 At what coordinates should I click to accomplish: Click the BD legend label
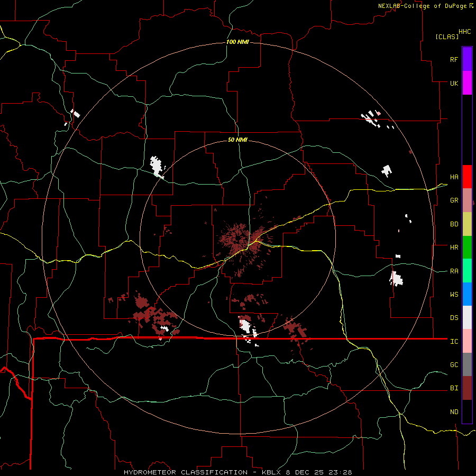pos(454,224)
